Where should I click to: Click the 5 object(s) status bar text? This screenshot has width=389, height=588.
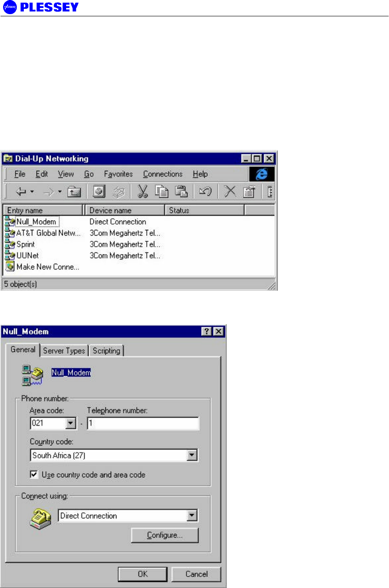(21, 285)
